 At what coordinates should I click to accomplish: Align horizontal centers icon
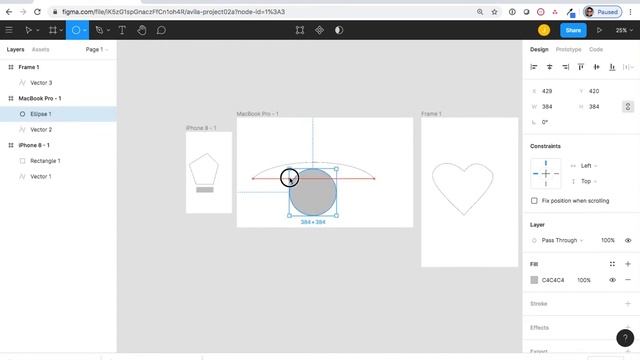coord(549,67)
